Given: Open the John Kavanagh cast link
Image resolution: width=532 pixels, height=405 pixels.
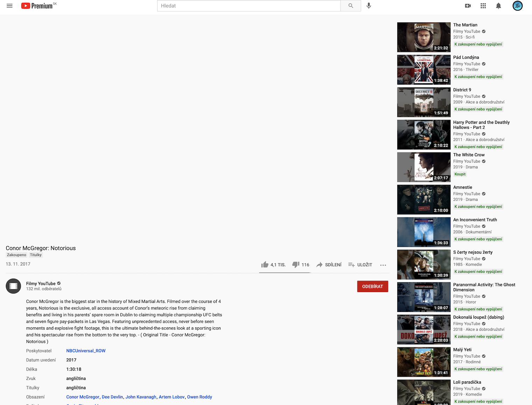Looking at the screenshot, I should tap(141, 397).
